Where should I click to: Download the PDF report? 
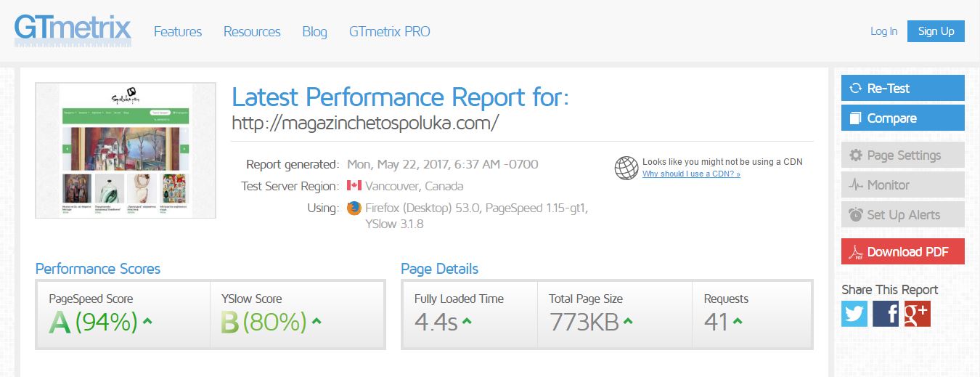903,252
